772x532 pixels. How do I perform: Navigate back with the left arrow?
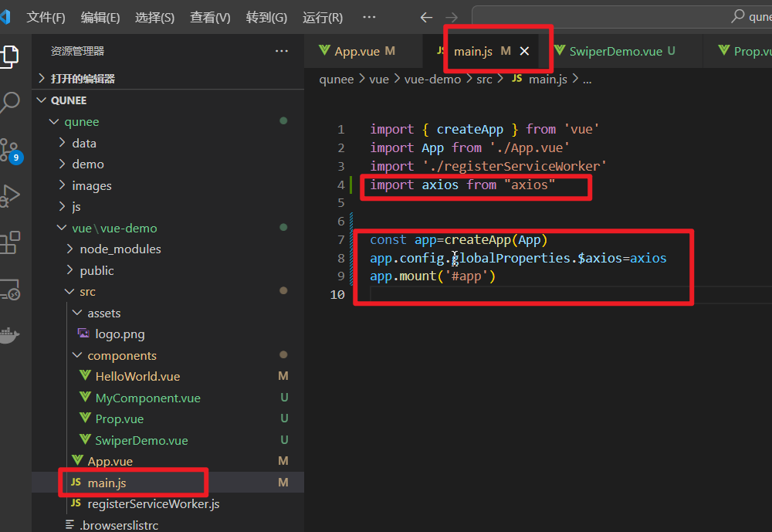426,17
